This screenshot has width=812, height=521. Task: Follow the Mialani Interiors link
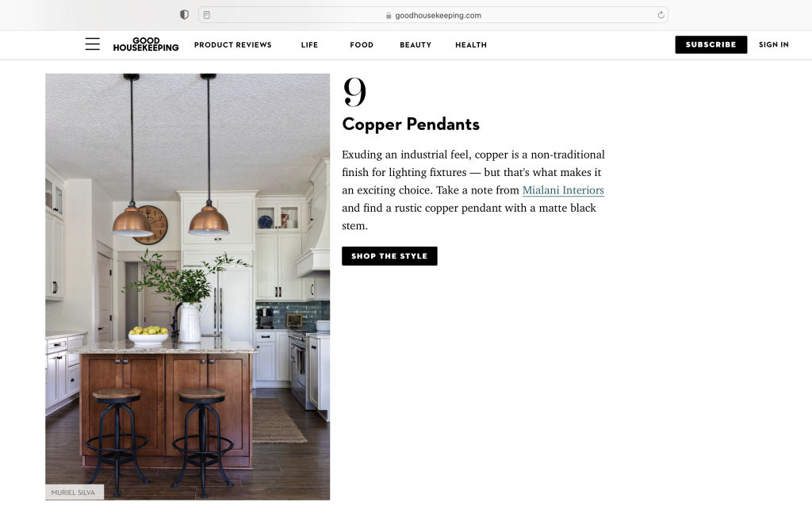(x=563, y=190)
